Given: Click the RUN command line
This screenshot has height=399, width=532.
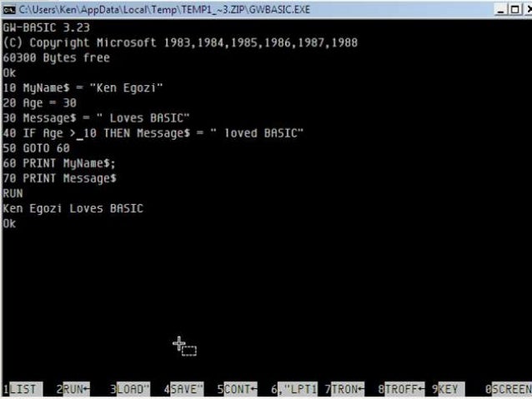Looking at the screenshot, I should [13, 193].
